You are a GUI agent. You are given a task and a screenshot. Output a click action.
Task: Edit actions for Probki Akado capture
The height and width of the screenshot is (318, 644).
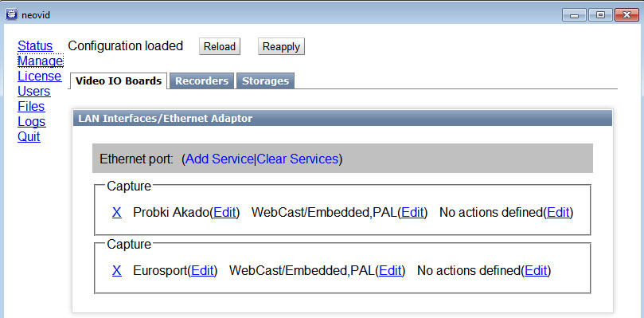click(x=559, y=212)
